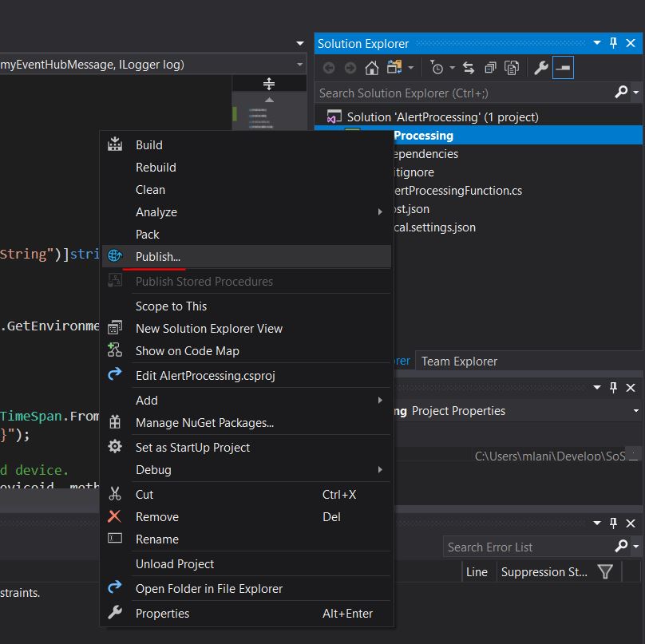Click the Solution Explorer search magnifier icon

(x=621, y=92)
